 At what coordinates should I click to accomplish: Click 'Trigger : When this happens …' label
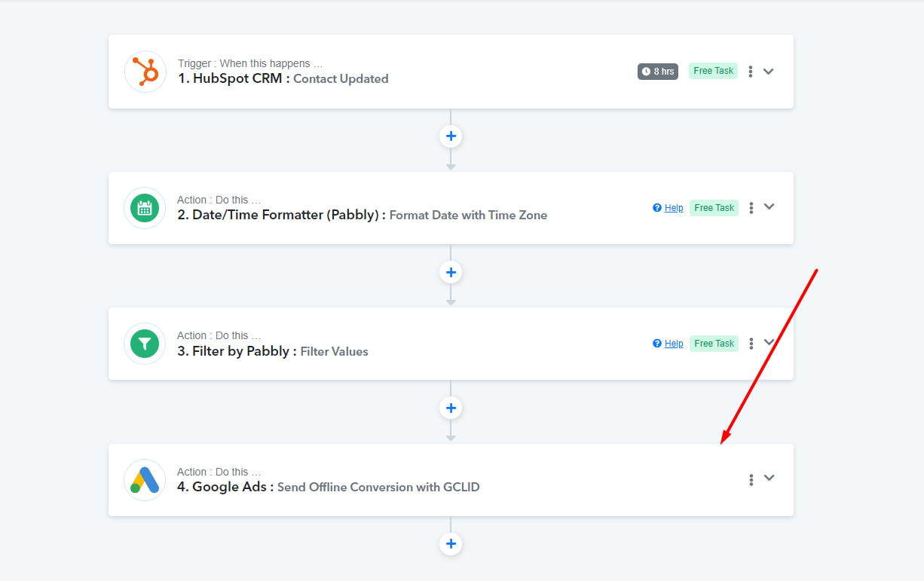(x=250, y=64)
